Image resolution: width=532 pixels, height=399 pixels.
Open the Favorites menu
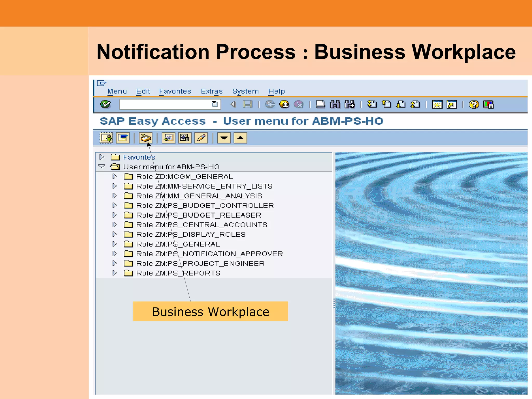click(x=175, y=91)
